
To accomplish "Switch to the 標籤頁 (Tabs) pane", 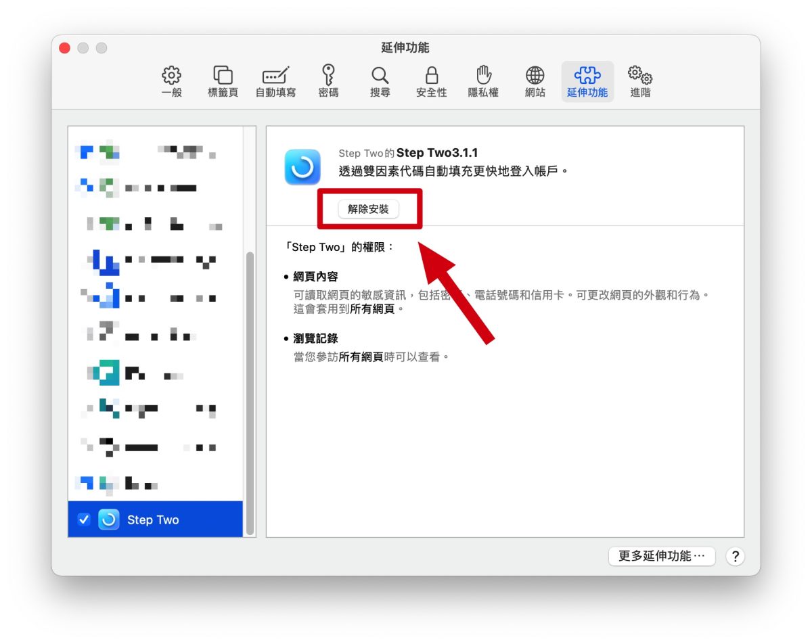I will (x=223, y=82).
